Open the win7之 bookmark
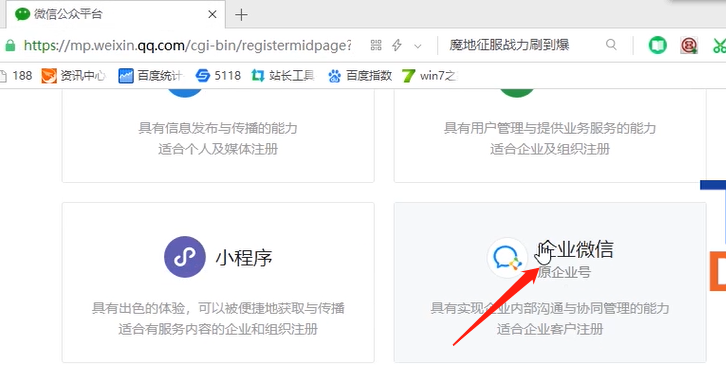This screenshot has height=391, width=726. click(430, 76)
